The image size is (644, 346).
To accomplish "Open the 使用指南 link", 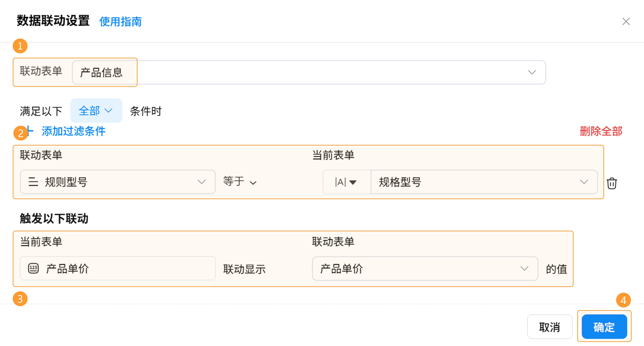I will (x=120, y=21).
